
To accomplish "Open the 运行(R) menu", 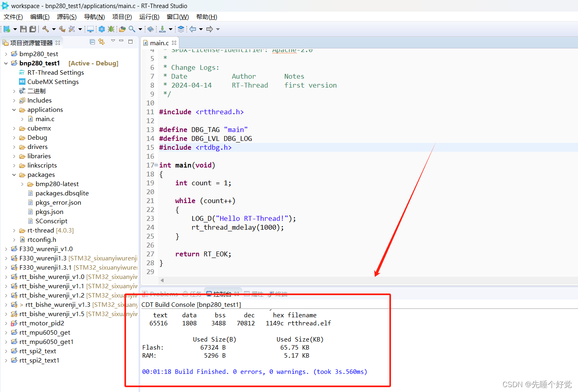I will (x=149, y=17).
